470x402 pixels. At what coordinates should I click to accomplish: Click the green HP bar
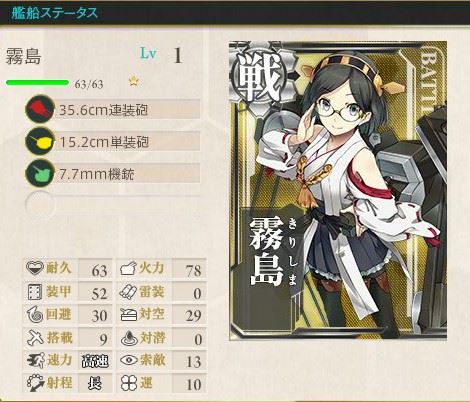click(37, 82)
